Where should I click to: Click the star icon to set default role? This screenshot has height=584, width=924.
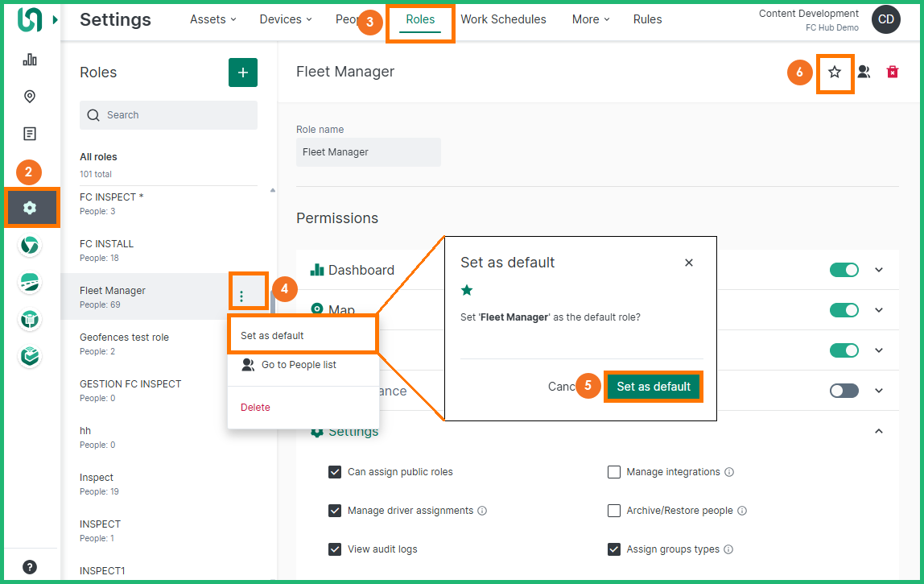[835, 72]
